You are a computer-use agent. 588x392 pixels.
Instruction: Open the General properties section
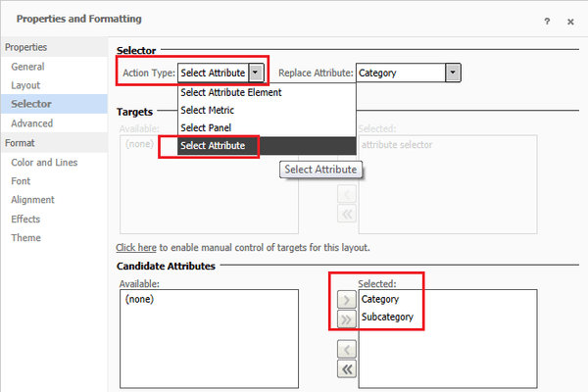[x=27, y=67]
